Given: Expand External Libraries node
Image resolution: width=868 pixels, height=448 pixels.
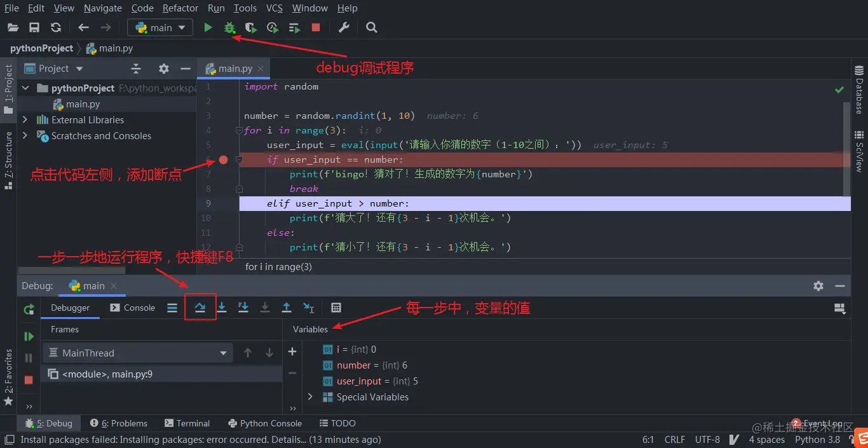Looking at the screenshot, I should [25, 119].
